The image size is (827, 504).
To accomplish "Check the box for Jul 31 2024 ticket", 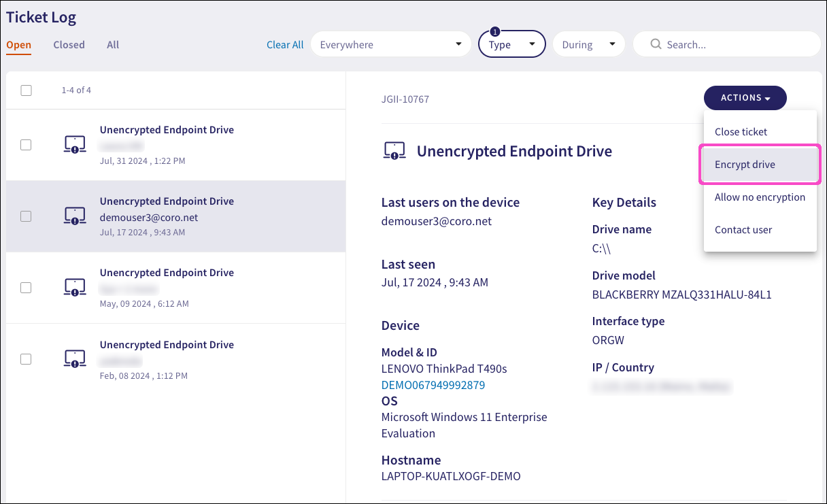I will [26, 145].
